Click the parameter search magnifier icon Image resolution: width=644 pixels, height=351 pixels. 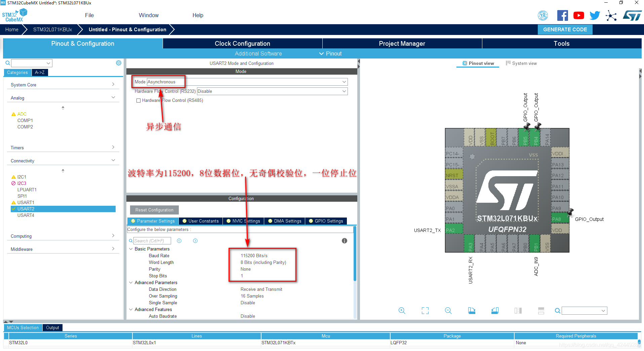[131, 241]
